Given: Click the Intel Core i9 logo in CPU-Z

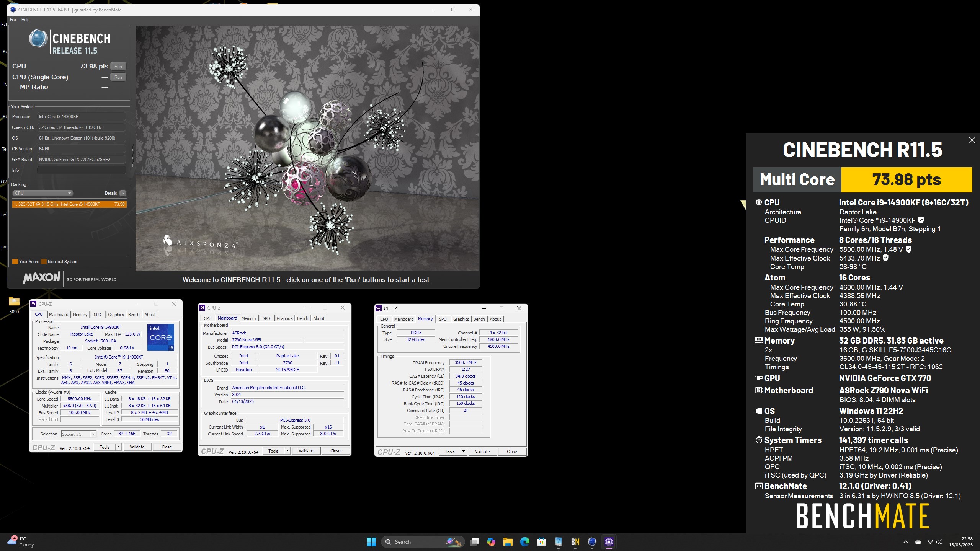Looking at the screenshot, I should [161, 337].
